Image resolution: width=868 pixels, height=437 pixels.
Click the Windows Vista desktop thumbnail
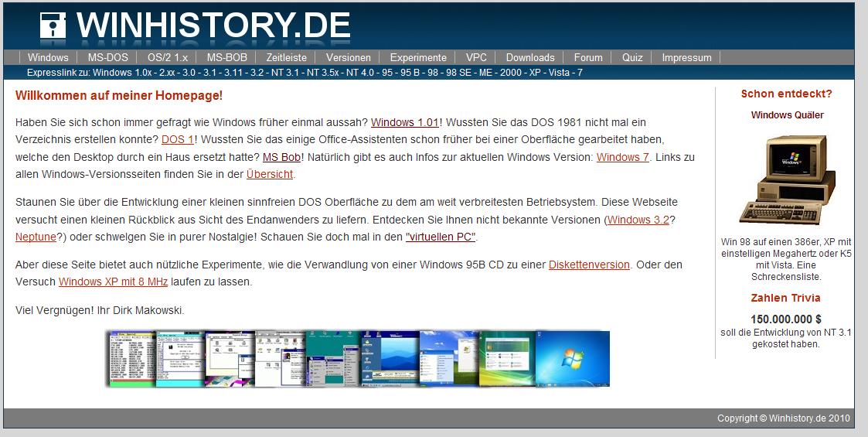pos(507,359)
